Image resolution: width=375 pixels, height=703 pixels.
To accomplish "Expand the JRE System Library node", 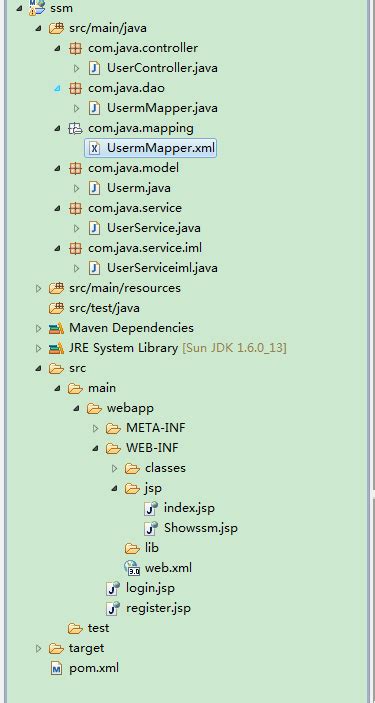I will click(x=38, y=348).
